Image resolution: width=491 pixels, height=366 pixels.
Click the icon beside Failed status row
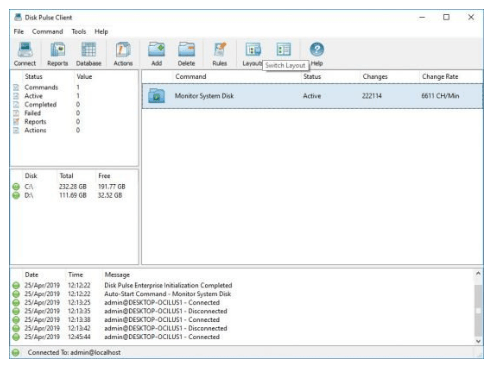tap(16, 113)
